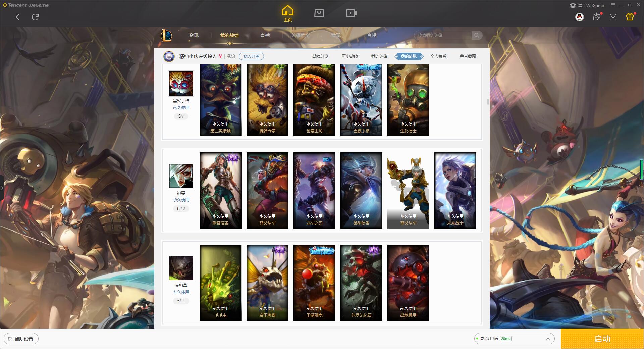Click the gear icon in 辅助设置

tap(10, 339)
